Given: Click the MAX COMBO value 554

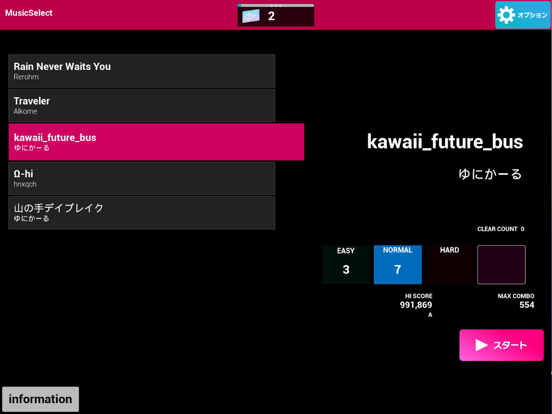Looking at the screenshot, I should click(x=527, y=305).
